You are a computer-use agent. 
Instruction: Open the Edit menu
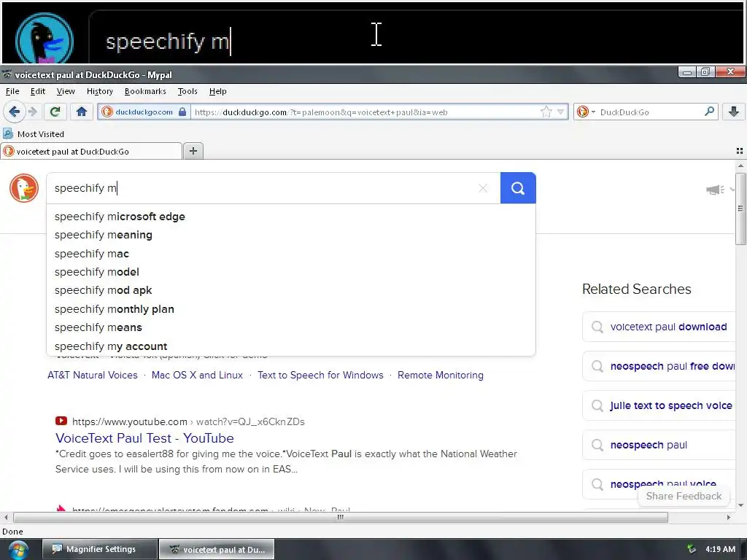tap(38, 91)
